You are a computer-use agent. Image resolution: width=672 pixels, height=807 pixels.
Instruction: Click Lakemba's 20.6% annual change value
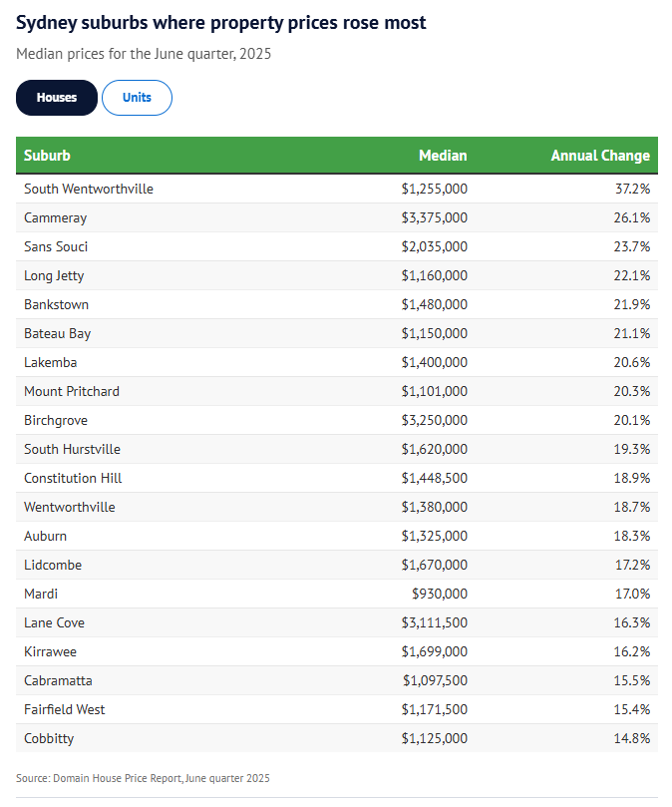click(633, 362)
